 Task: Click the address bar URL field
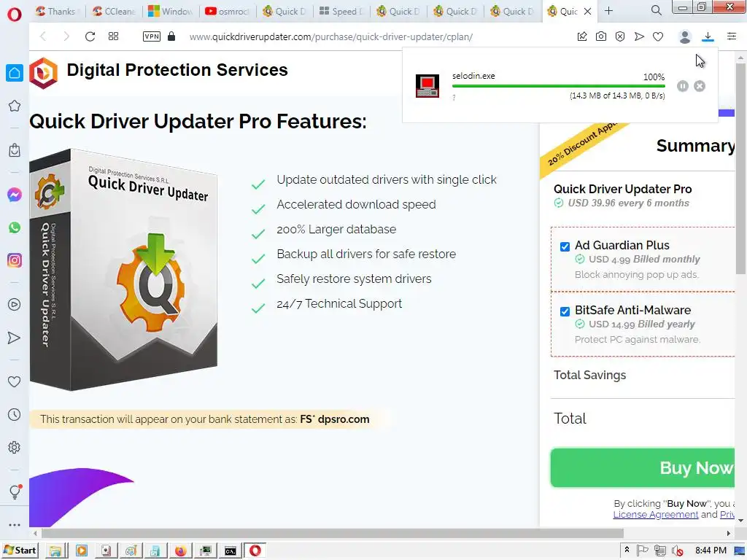(330, 36)
